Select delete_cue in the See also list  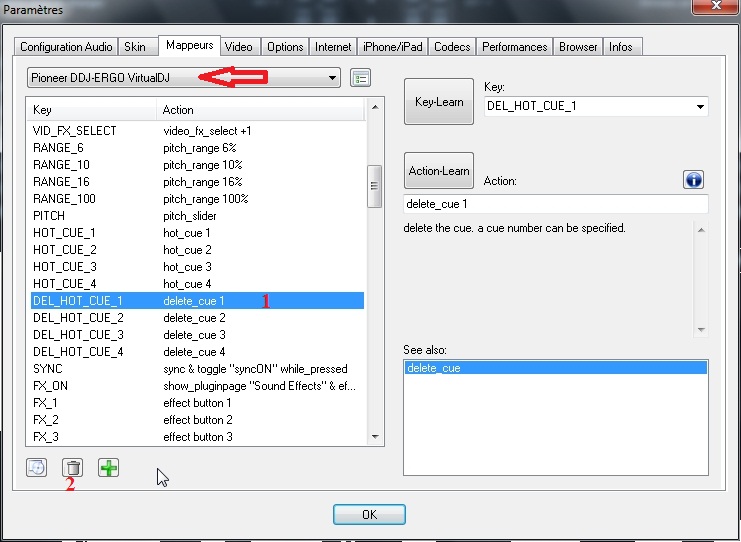tap(556, 368)
